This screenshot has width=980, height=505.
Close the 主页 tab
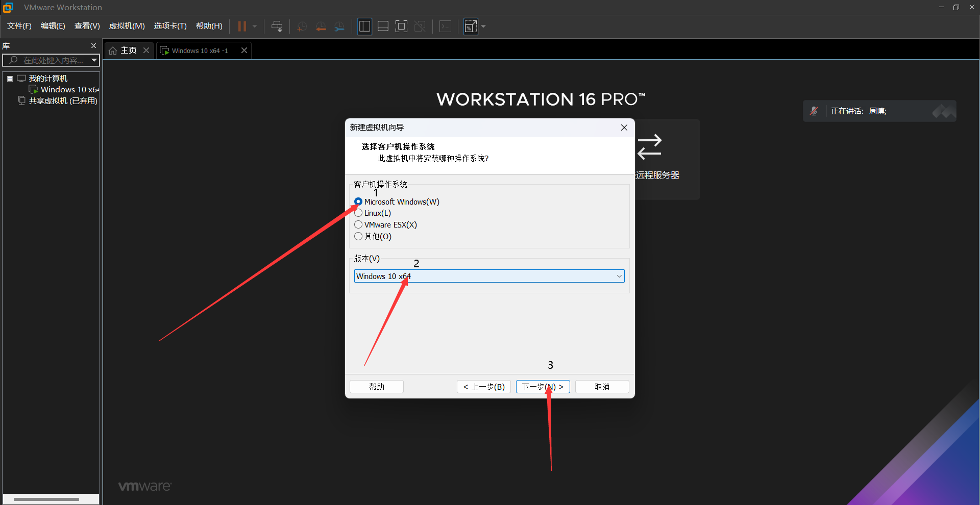coord(146,50)
